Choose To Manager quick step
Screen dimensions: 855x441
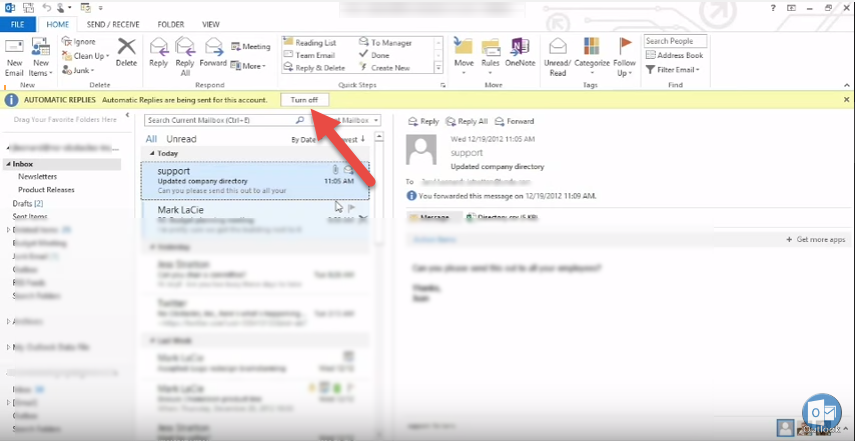click(386, 43)
